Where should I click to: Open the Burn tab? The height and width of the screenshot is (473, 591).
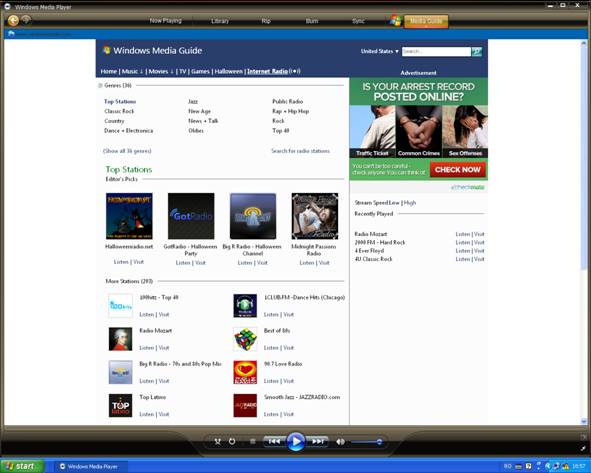tap(312, 21)
